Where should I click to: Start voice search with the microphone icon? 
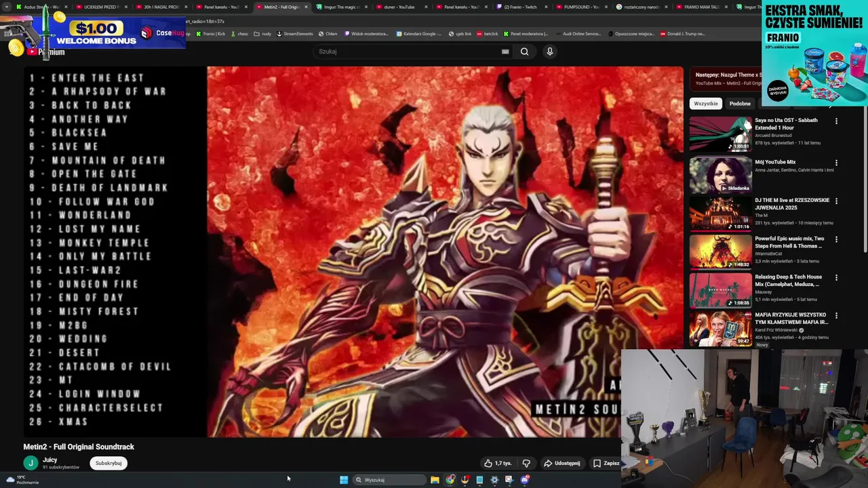tap(550, 52)
